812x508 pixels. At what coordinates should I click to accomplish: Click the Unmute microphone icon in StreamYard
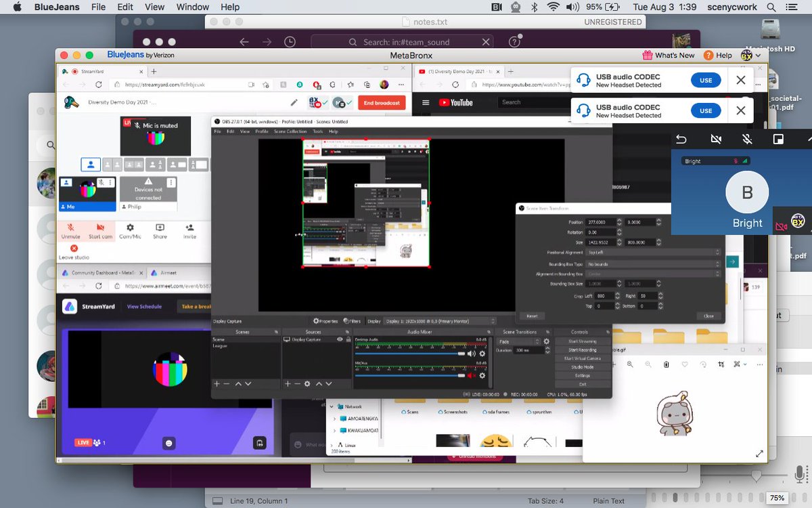(70, 228)
